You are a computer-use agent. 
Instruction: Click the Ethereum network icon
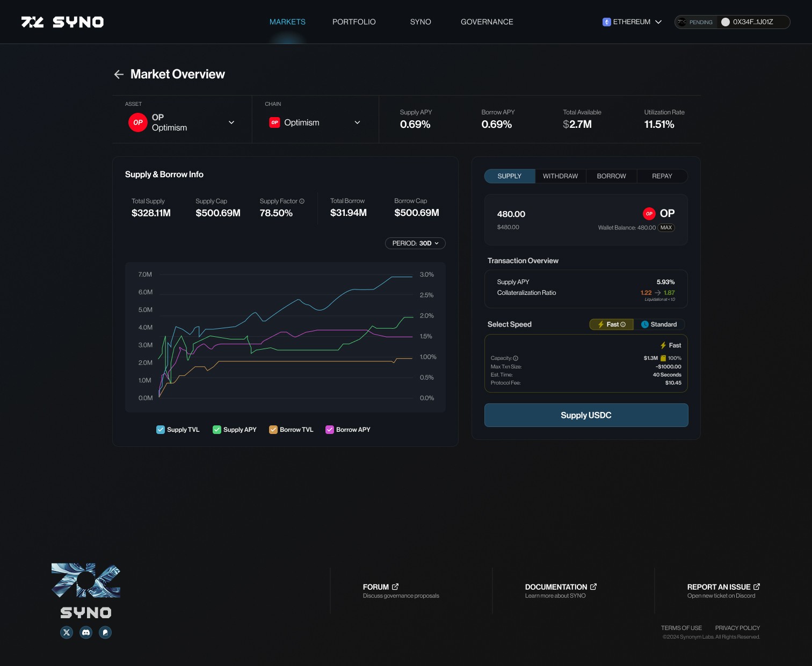pyautogui.click(x=607, y=22)
